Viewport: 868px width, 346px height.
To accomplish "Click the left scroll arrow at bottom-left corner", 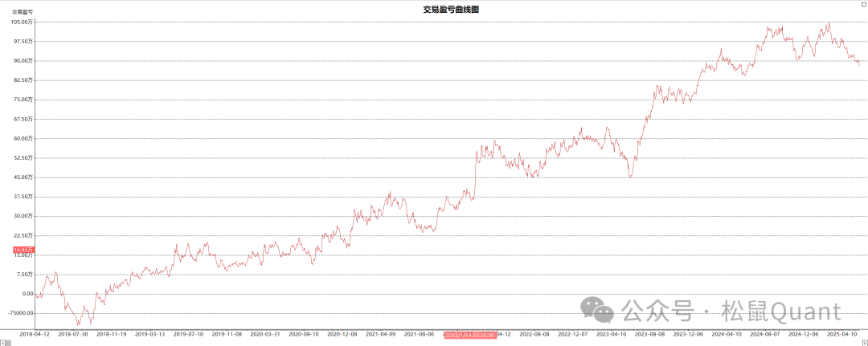I will coord(3,342).
